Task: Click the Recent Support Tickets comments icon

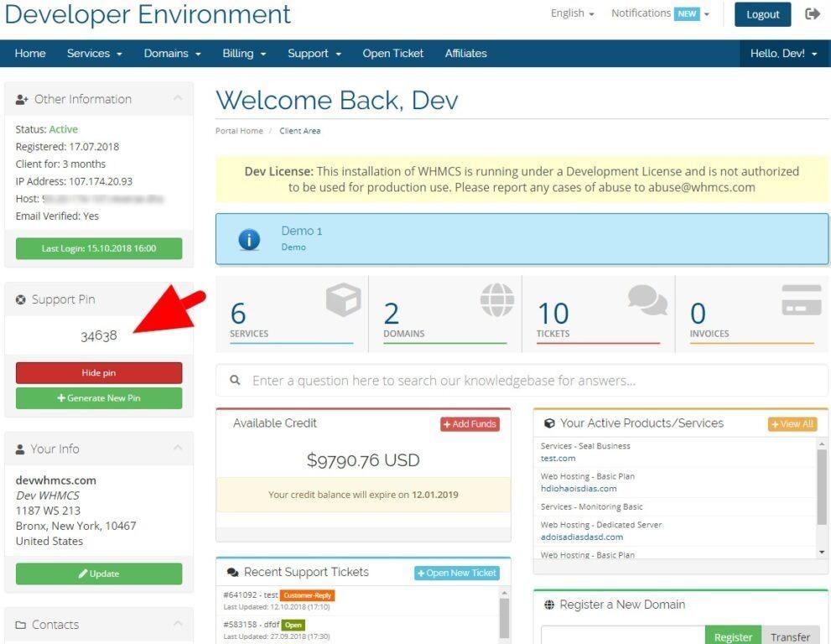Action: pyautogui.click(x=232, y=573)
